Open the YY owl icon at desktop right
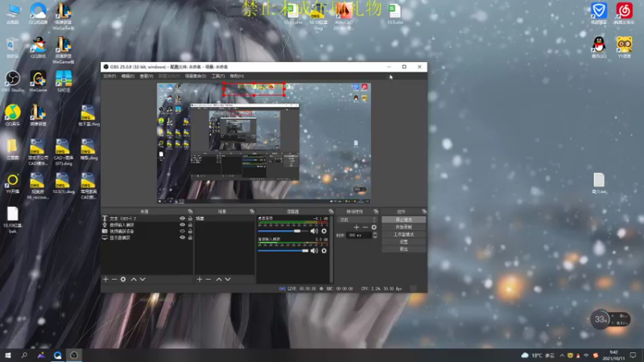 pyautogui.click(x=625, y=47)
